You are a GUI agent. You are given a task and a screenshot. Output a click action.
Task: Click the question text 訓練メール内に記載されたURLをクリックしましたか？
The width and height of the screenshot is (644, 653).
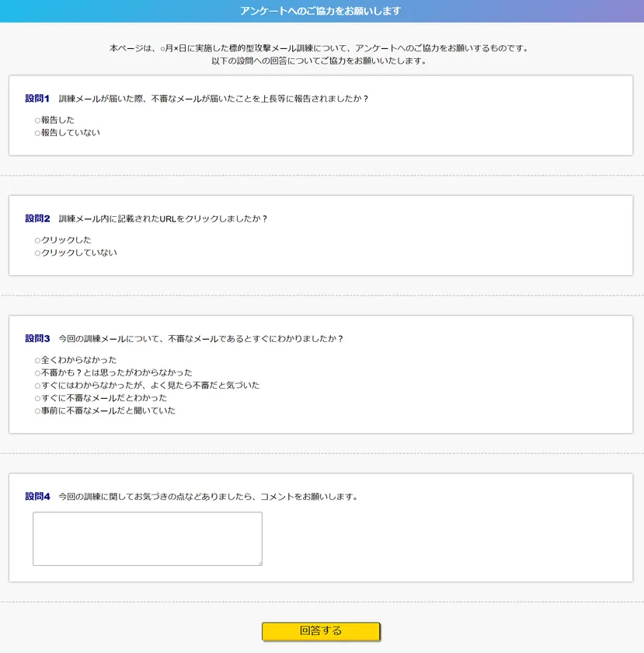point(163,218)
